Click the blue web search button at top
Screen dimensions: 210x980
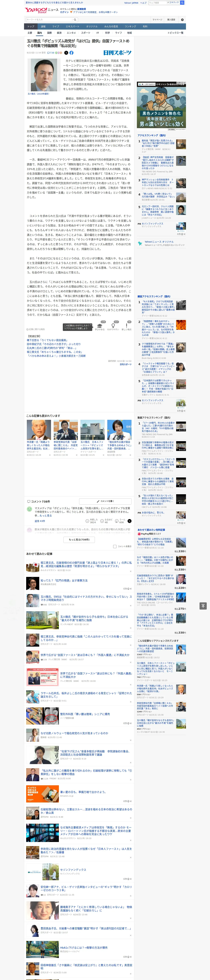[x=182, y=3]
